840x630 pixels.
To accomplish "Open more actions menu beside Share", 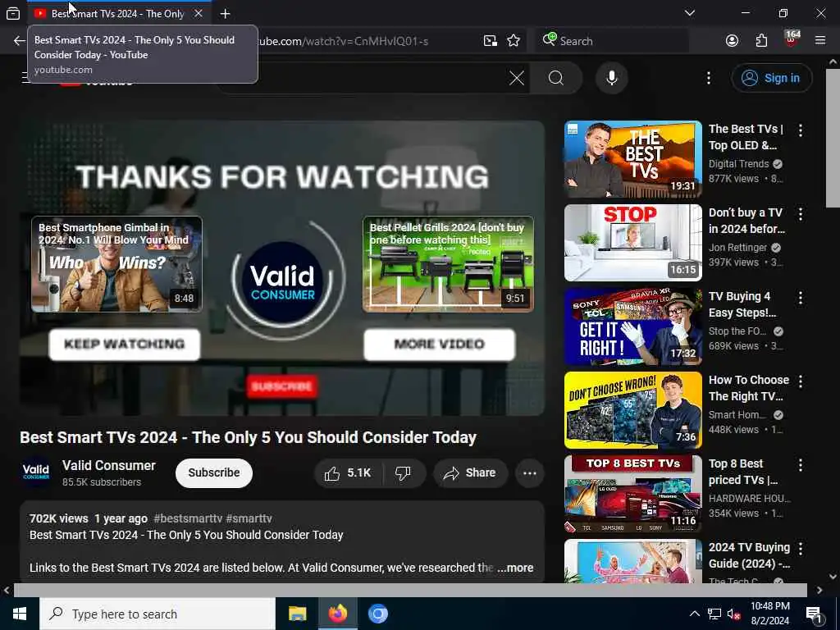I will 529,473.
